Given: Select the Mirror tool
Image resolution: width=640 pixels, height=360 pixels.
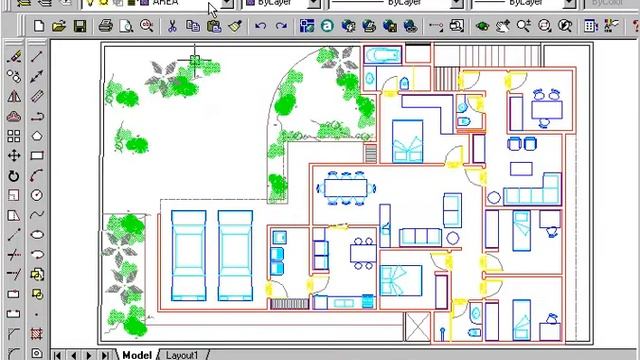Looking at the screenshot, I should pyautogui.click(x=14, y=96).
